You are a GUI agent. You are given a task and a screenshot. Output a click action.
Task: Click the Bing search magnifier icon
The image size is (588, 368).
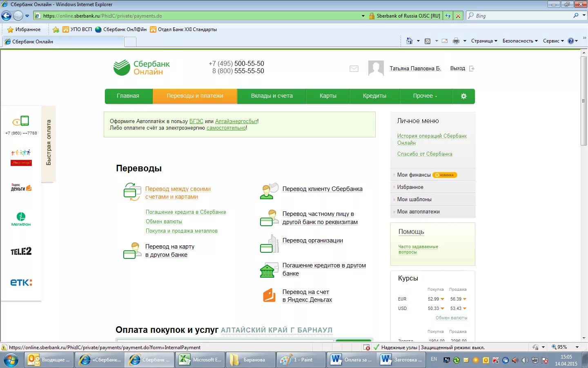[x=576, y=16]
